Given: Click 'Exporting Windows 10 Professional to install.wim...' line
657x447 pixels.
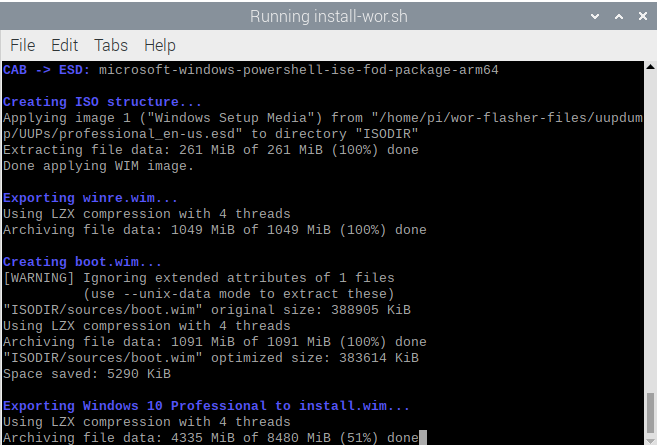Looking at the screenshot, I should point(206,406).
